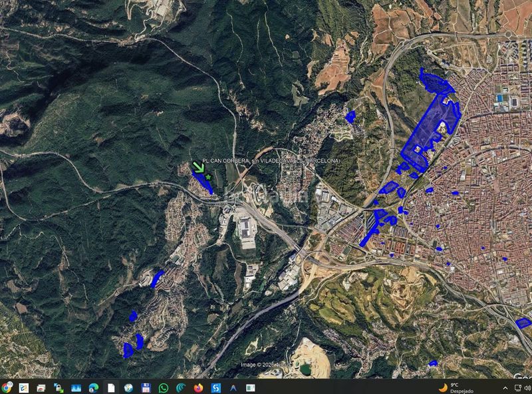Open the Google Earth globe taskbar icon

pos(128,387)
